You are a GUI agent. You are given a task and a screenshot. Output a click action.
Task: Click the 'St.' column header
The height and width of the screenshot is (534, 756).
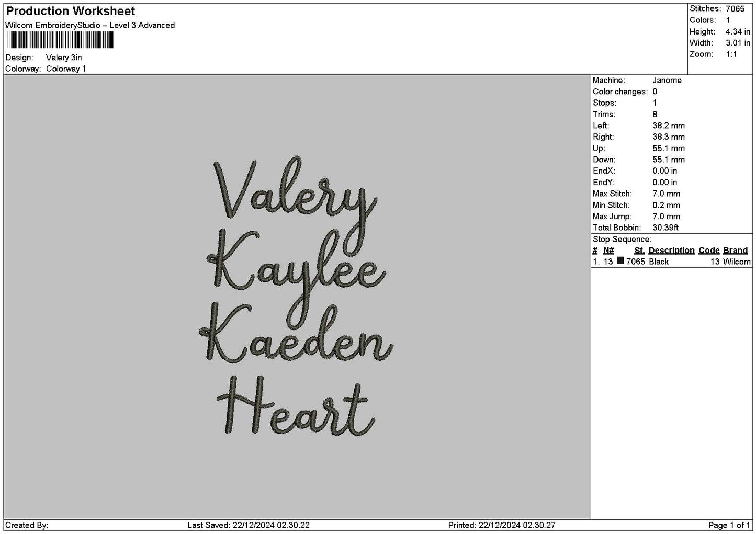pyautogui.click(x=639, y=251)
